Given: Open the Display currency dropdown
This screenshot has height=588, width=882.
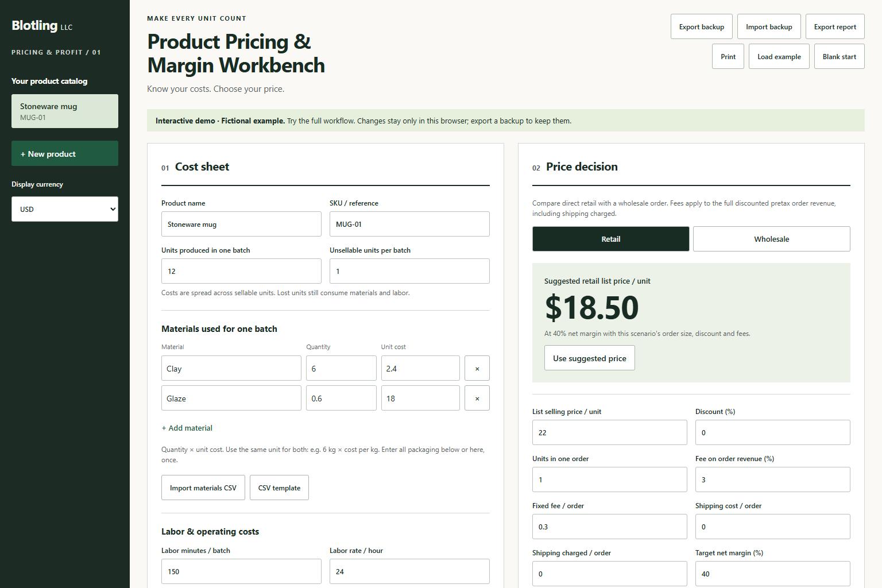Looking at the screenshot, I should (65, 209).
